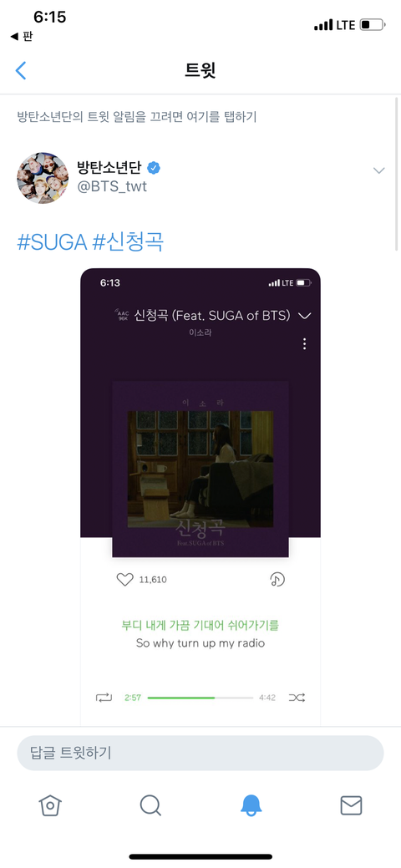Tap the reply tweet input field

200,753
